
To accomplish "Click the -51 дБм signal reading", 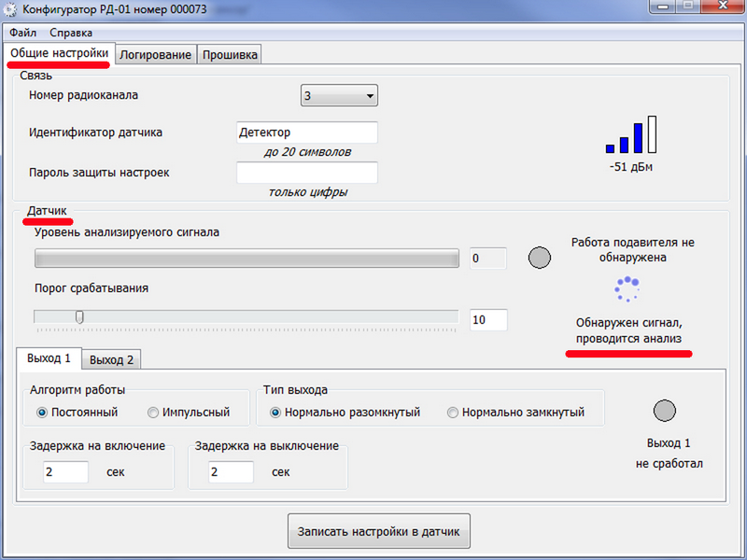I will click(631, 167).
